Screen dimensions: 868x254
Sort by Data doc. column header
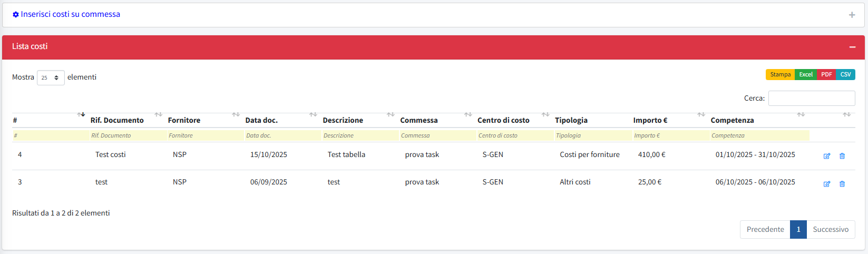coord(261,120)
